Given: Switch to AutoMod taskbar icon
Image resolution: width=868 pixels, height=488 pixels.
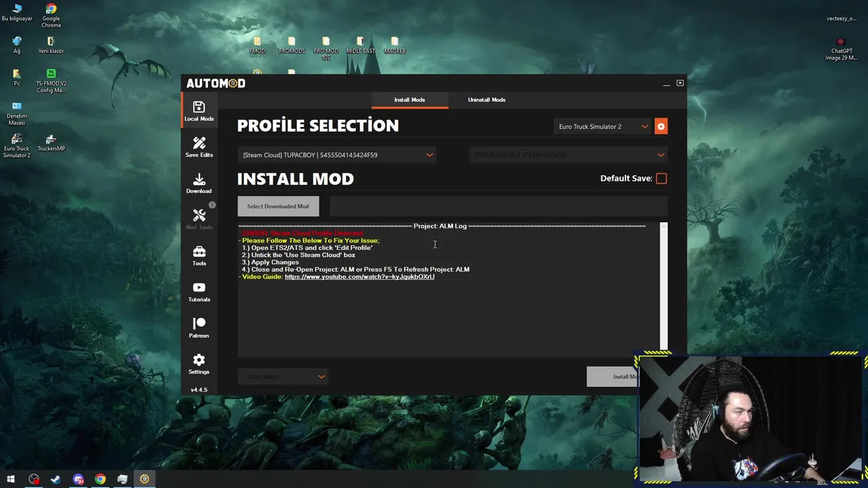Looking at the screenshot, I should [144, 479].
